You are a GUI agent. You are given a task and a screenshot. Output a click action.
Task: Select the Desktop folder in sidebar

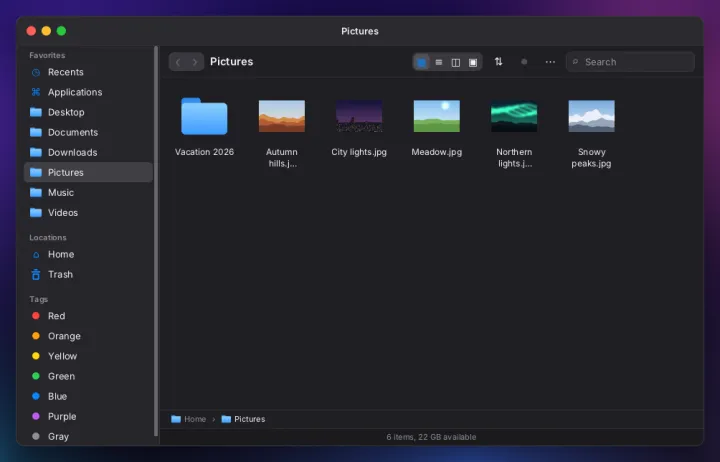pos(88,113)
